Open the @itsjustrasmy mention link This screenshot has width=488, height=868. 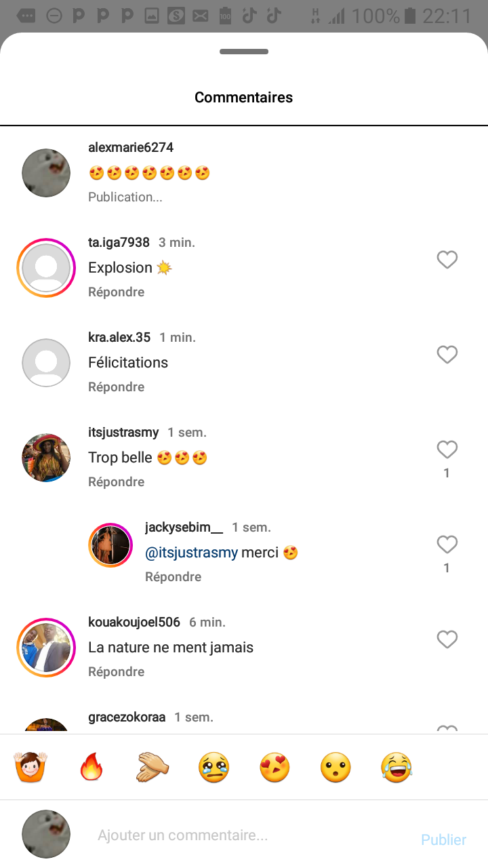[192, 553]
